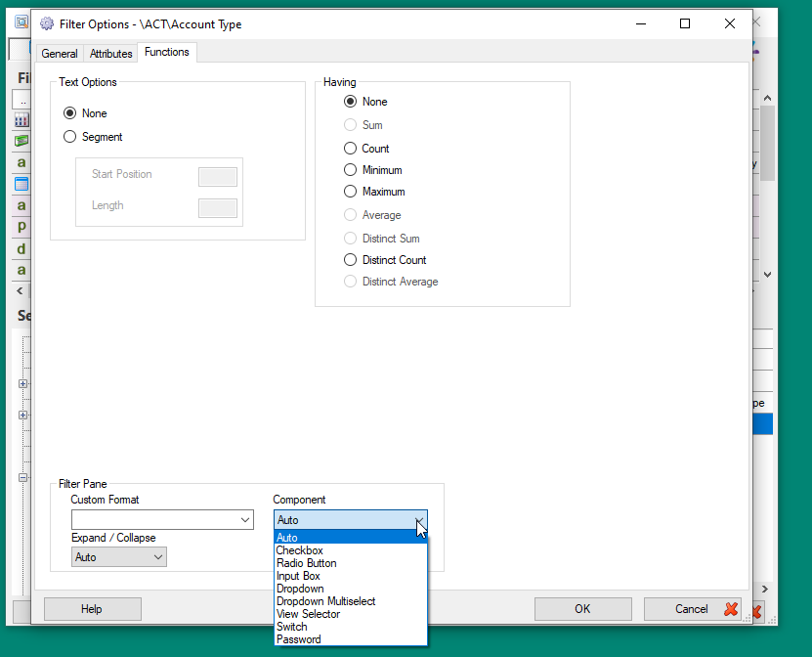Image resolution: width=812 pixels, height=657 pixels.
Task: Pick Radio Button from the Component list
Action: point(351,563)
